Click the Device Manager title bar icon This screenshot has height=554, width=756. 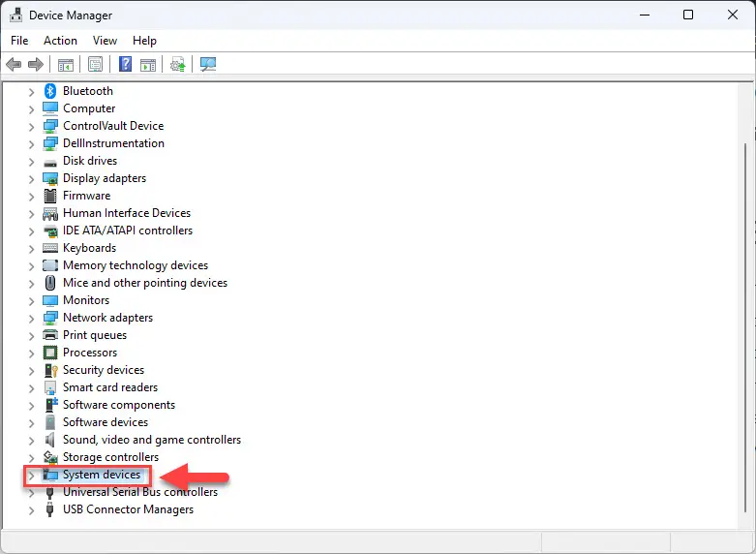(15, 15)
